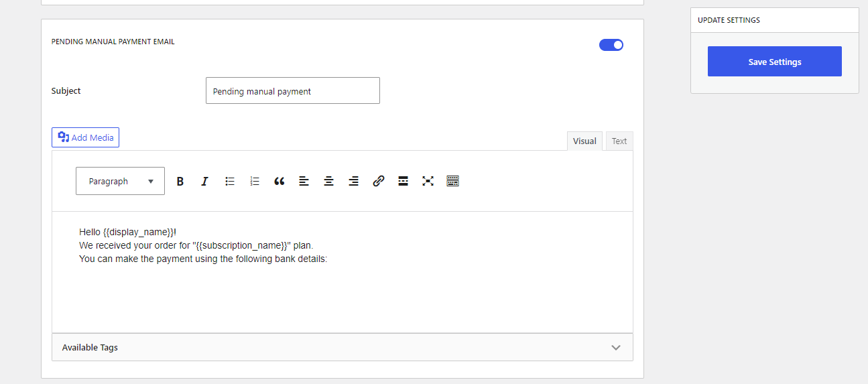The width and height of the screenshot is (868, 384).
Task: Align text to the right
Action: point(354,181)
